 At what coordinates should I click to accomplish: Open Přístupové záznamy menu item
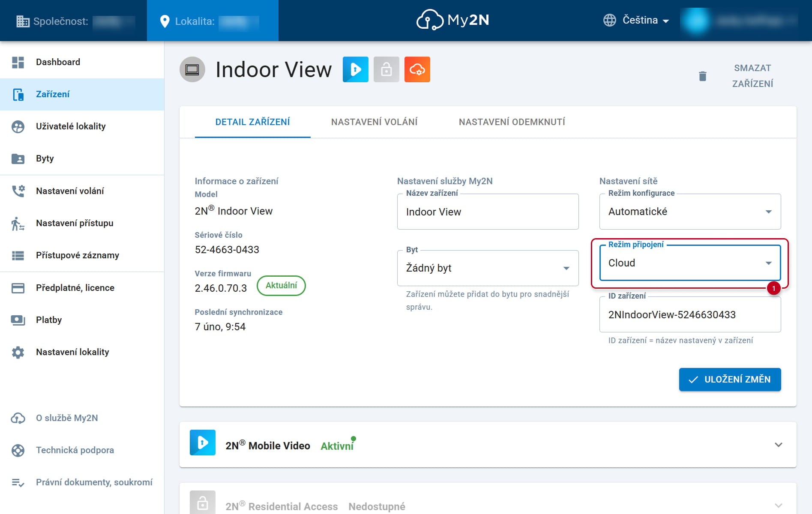coord(82,255)
